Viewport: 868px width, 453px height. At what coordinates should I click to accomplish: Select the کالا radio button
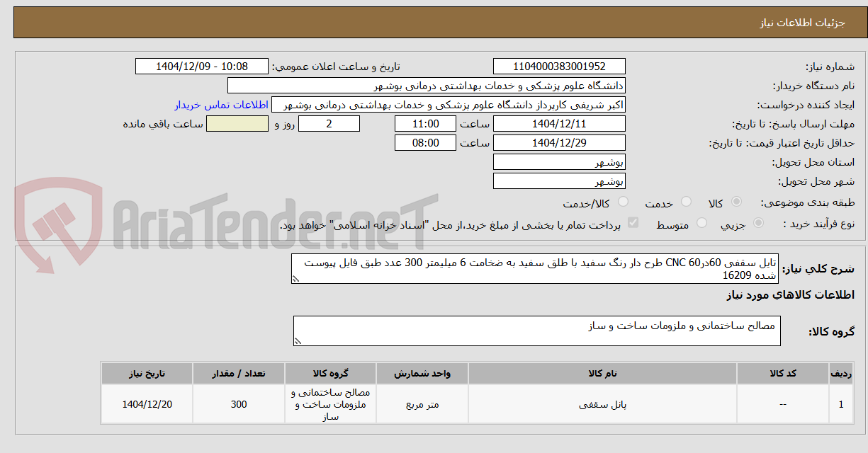(736, 202)
